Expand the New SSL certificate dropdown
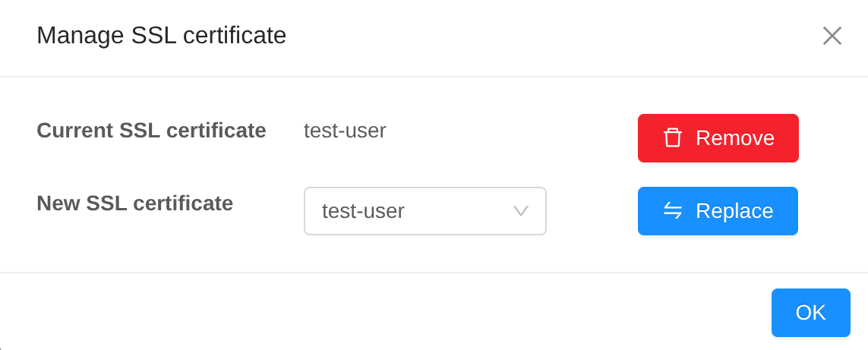 (425, 211)
